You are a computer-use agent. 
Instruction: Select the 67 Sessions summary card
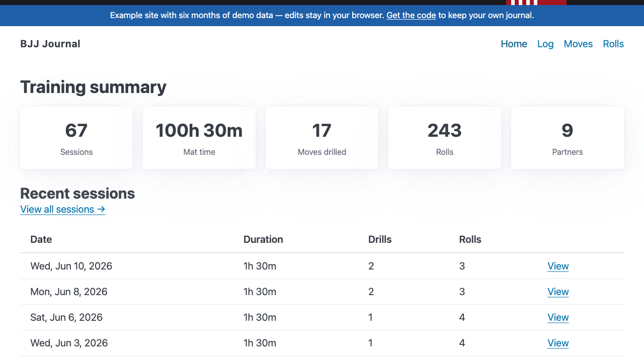pos(76,138)
